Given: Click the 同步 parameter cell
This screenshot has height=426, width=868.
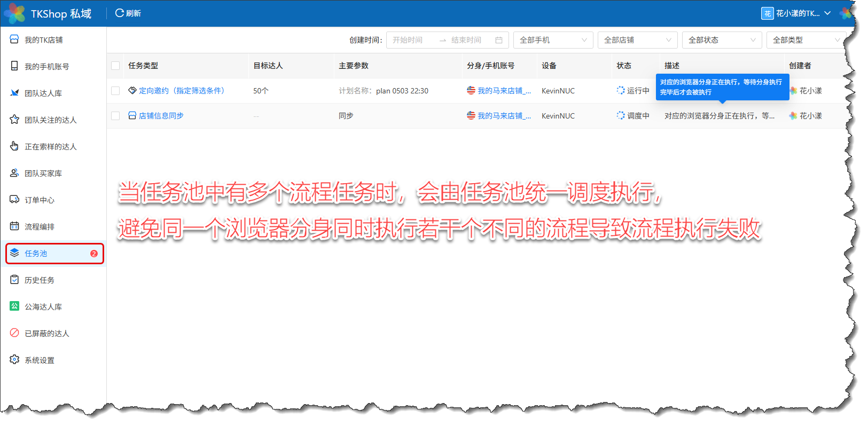Looking at the screenshot, I should 346,116.
